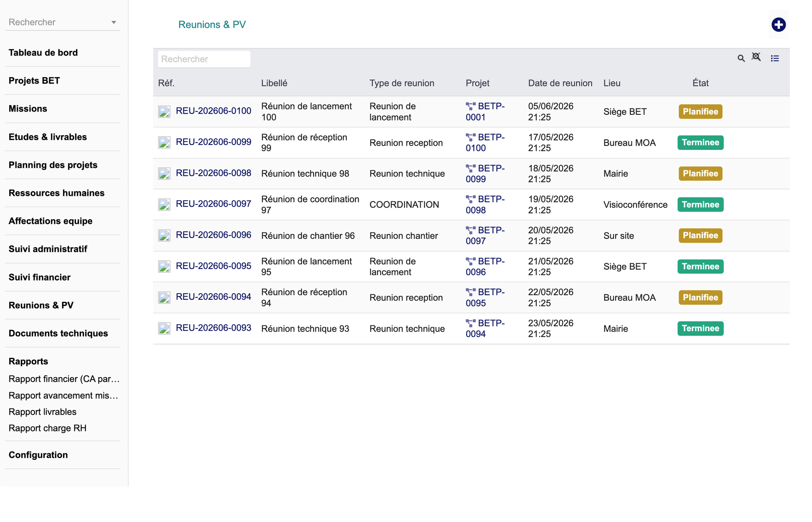Open Rapport livrables report
This screenshot has height=522, width=812.
tap(43, 412)
